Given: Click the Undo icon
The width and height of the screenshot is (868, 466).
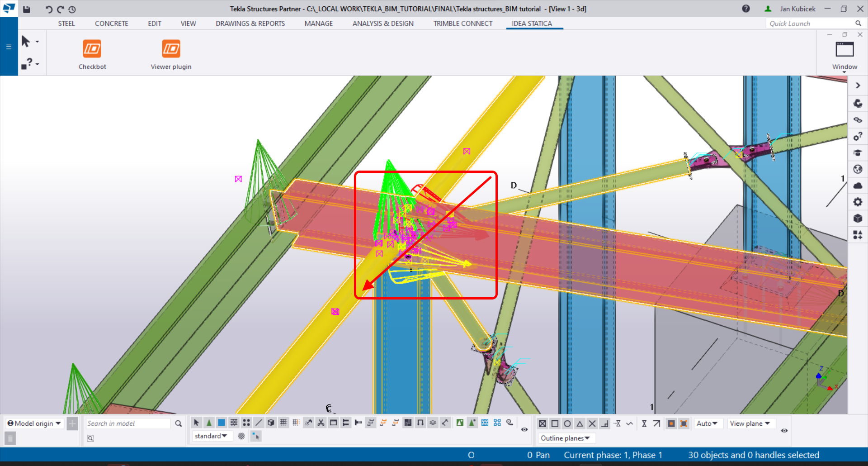Looking at the screenshot, I should [48, 9].
